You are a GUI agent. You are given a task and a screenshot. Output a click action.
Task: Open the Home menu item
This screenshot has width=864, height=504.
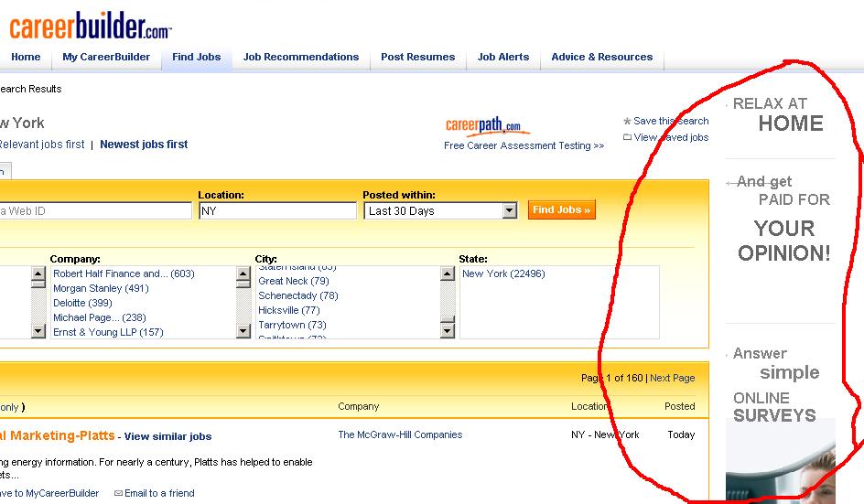pos(26,57)
